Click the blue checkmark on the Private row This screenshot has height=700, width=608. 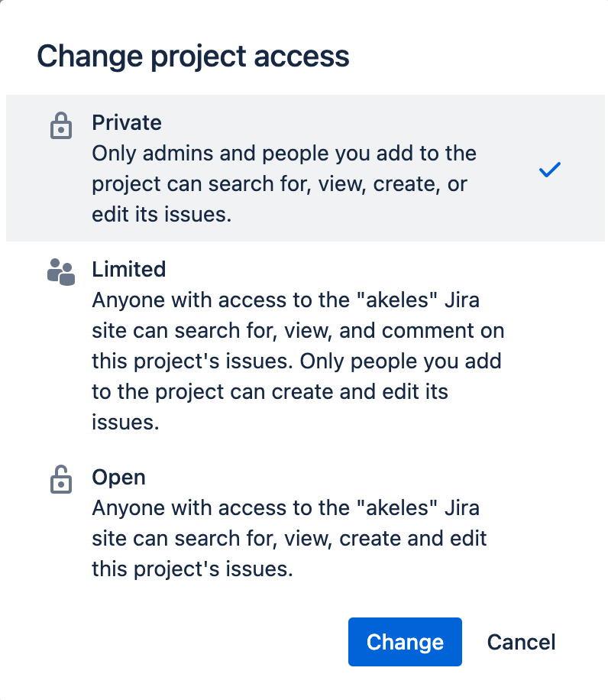[549, 170]
